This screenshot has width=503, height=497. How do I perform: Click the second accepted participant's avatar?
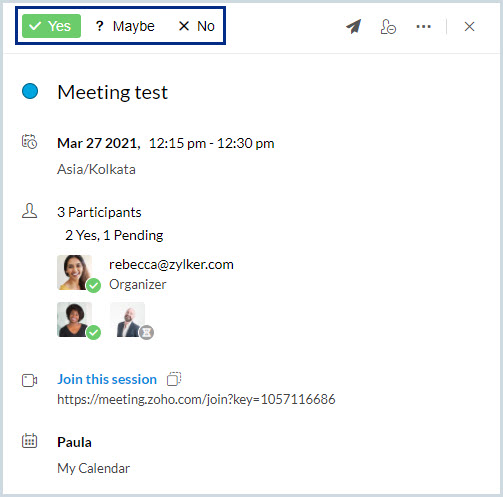tap(75, 320)
